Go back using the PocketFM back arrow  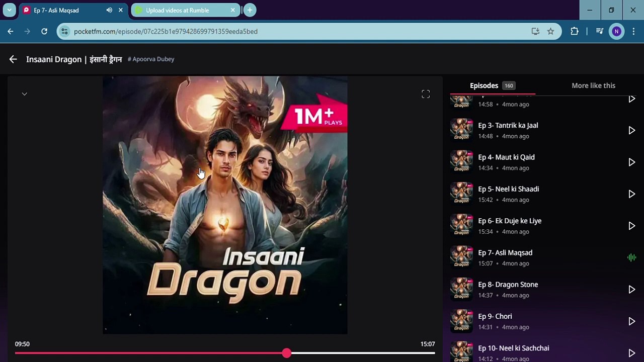[13, 59]
